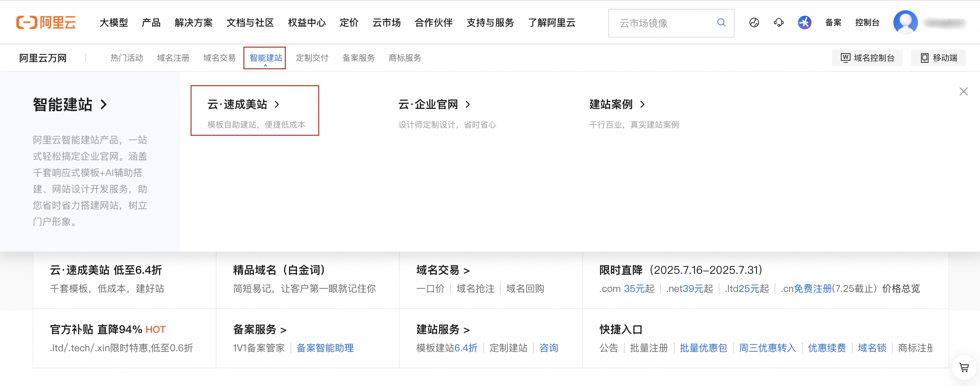The width and height of the screenshot is (980, 386).
Task: Open the 大模型 menu
Action: [x=114, y=23]
